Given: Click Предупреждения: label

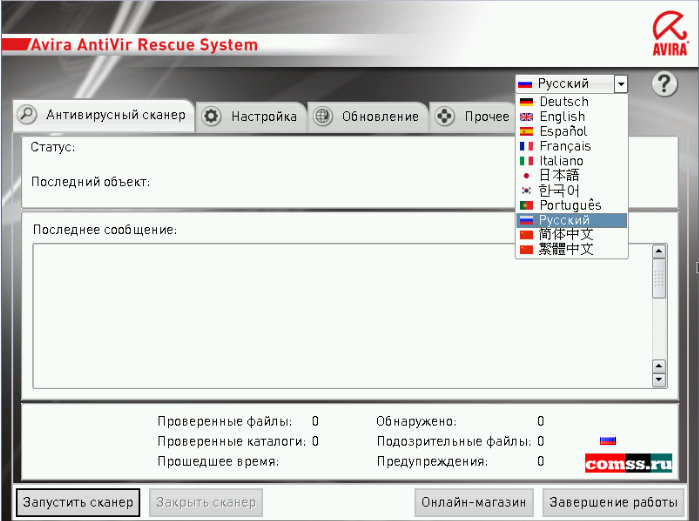Looking at the screenshot, I should [x=432, y=461].
